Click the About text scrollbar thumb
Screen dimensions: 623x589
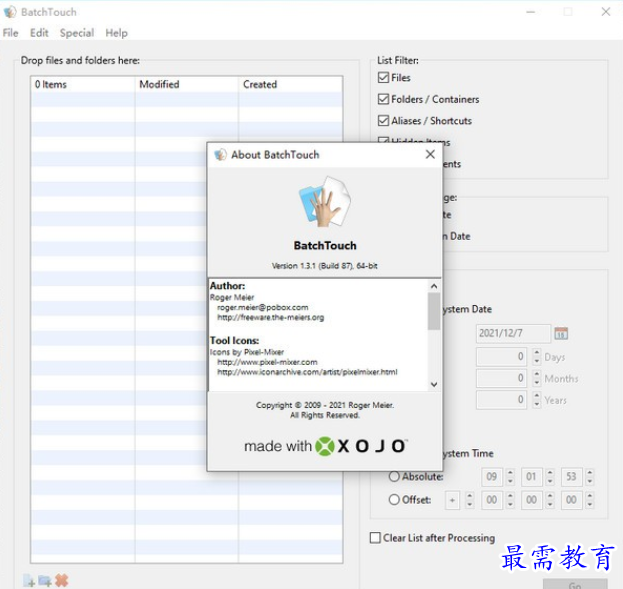434,311
